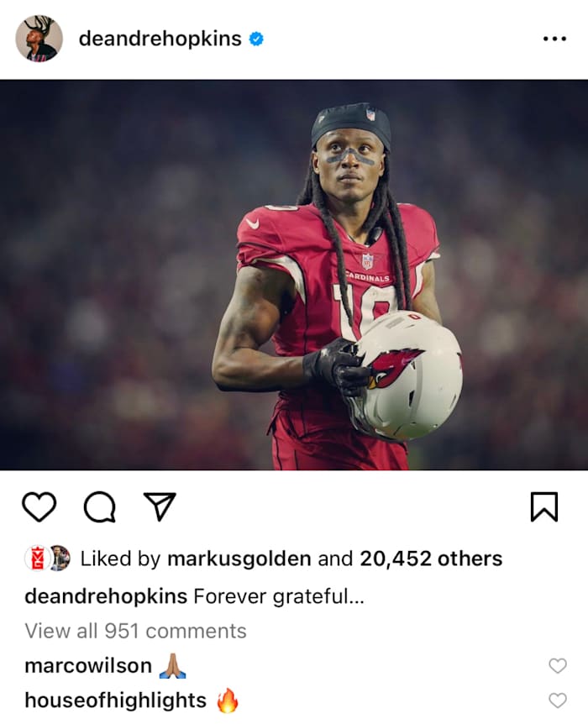
Task: Like the post with the heart icon
Action: [x=39, y=507]
